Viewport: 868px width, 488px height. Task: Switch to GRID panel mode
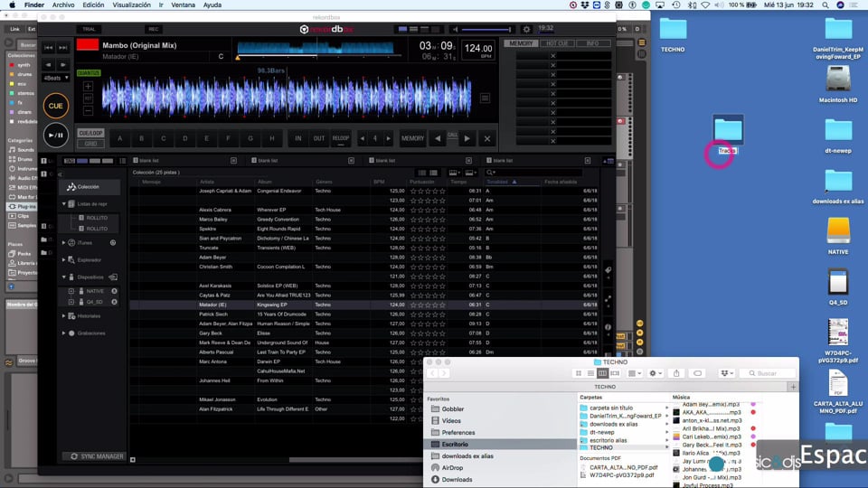click(90, 144)
